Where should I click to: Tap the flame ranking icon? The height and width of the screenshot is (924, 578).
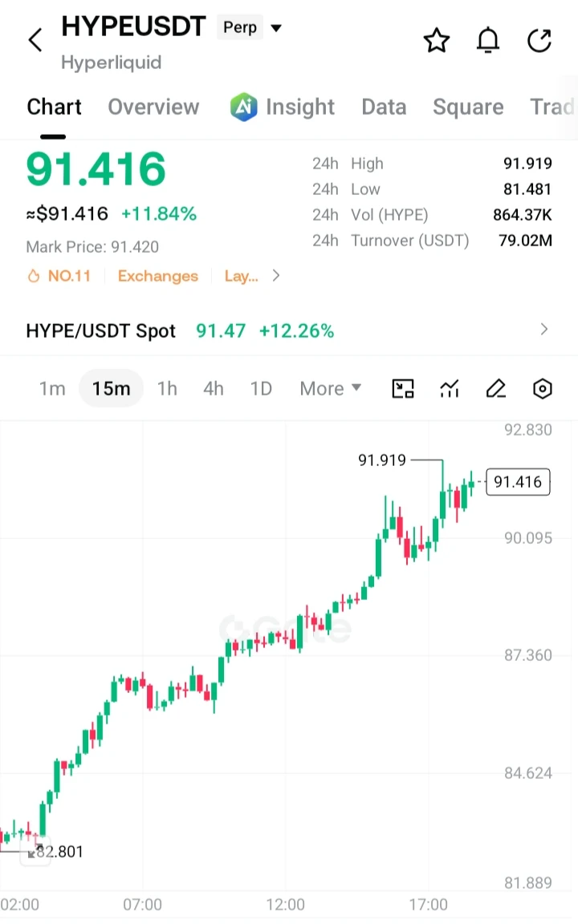[x=34, y=276]
